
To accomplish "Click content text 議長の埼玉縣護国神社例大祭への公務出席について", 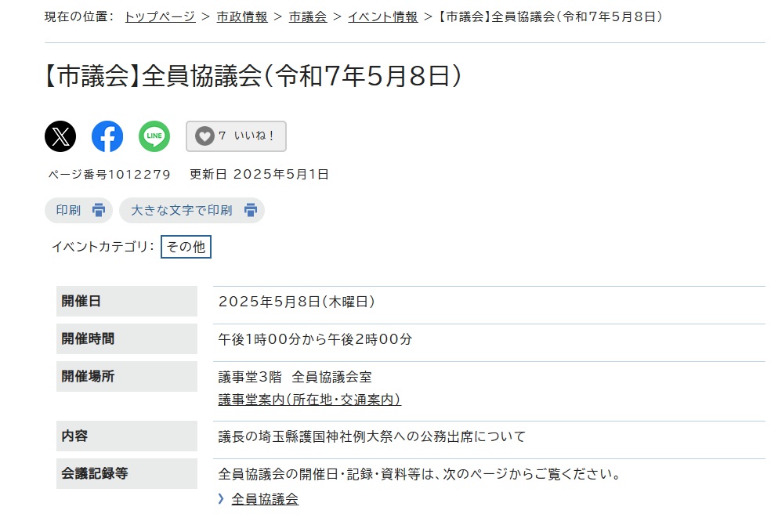I will coord(371,436).
